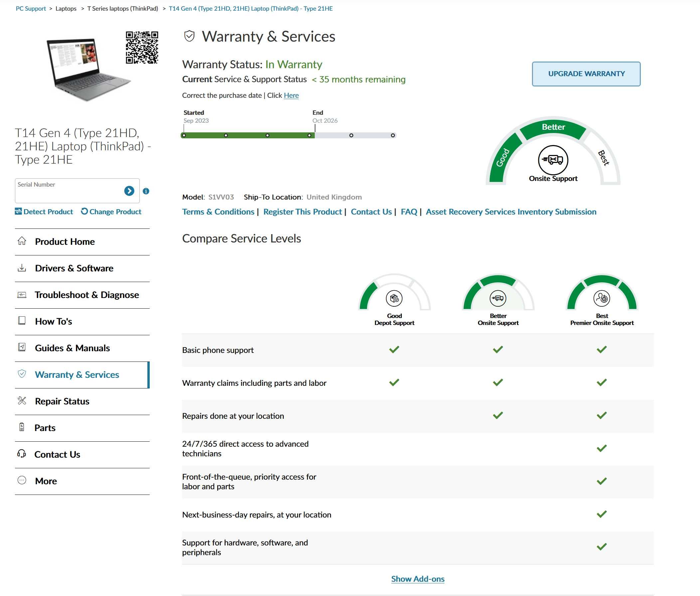The width and height of the screenshot is (700, 596).
Task: Click the Next-business-day repairs row label
Action: coord(257,515)
